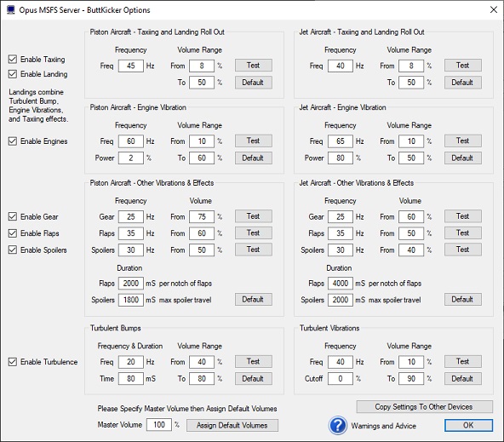Select Piston Taxiing Freq field showing 45
Image resolution: width=504 pixels, height=442 pixels.
[131, 66]
